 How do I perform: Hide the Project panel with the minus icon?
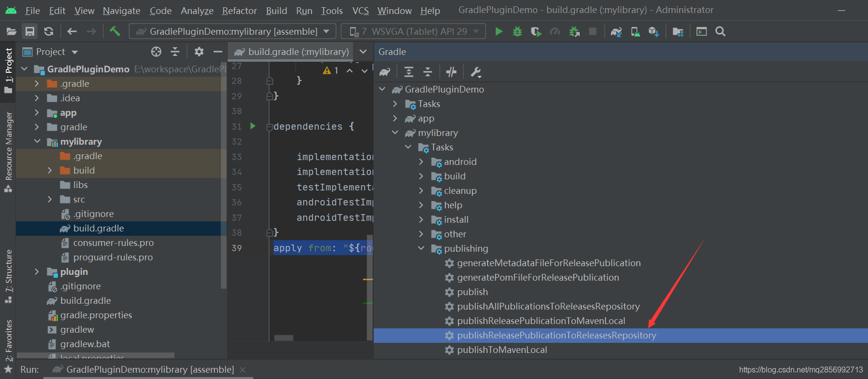tap(218, 52)
